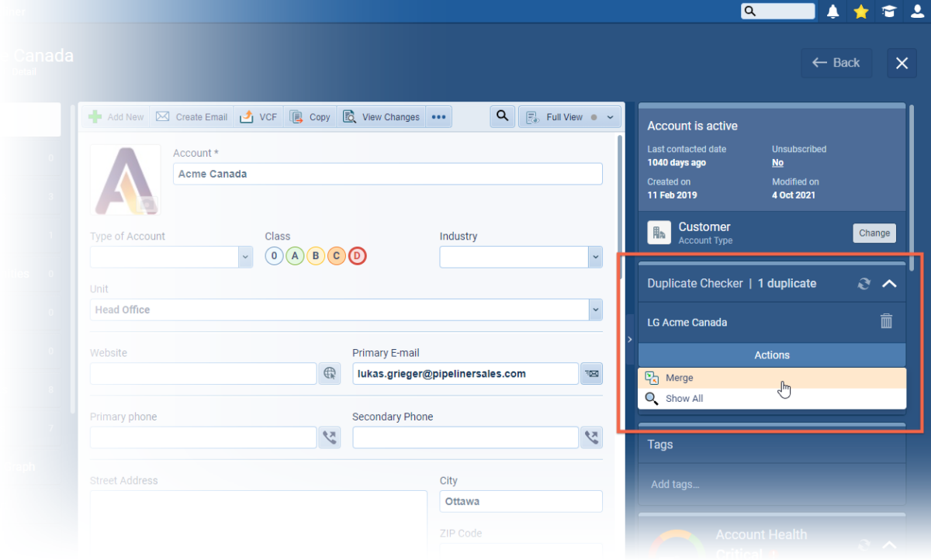Click the notification bell icon
Image resolution: width=931 pixels, height=560 pixels.
pos(832,12)
